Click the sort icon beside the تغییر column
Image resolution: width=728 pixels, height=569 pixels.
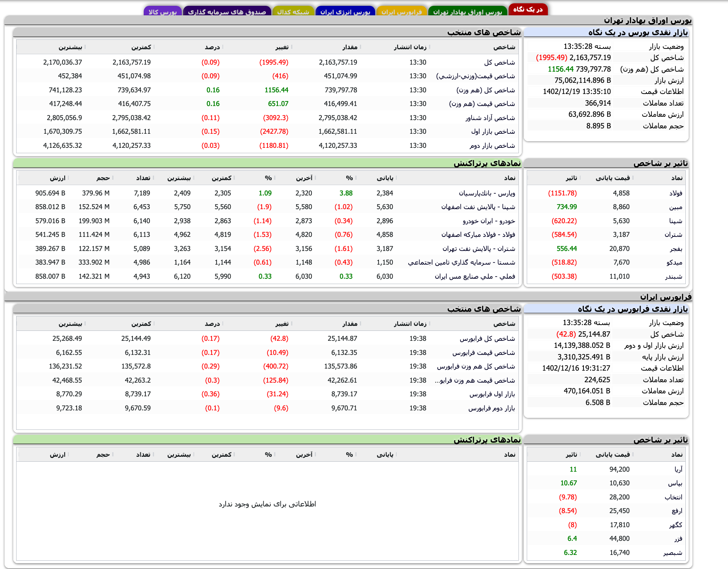(292, 47)
